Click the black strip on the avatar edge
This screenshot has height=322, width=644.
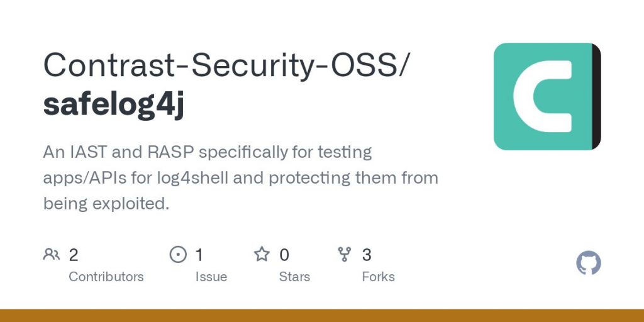[596, 96]
